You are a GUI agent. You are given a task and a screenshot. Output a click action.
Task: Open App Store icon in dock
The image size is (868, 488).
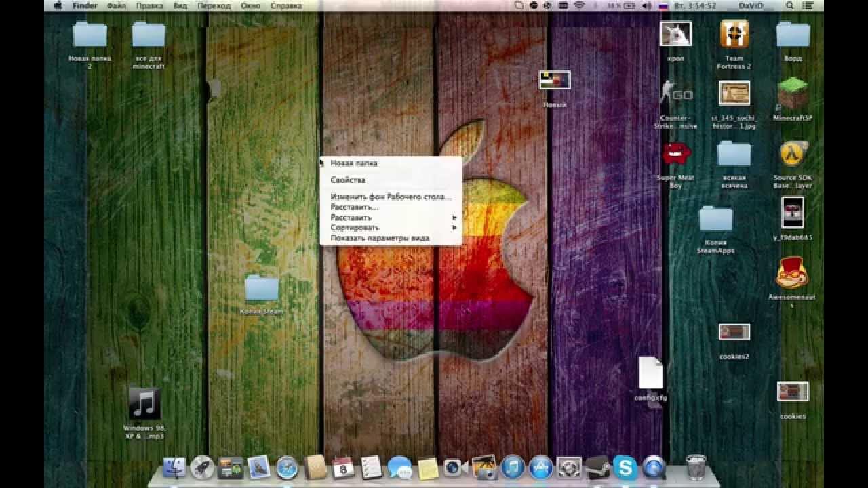(x=541, y=467)
